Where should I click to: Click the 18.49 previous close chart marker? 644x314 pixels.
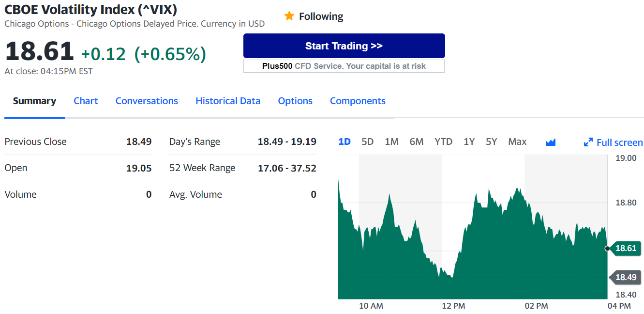click(625, 277)
